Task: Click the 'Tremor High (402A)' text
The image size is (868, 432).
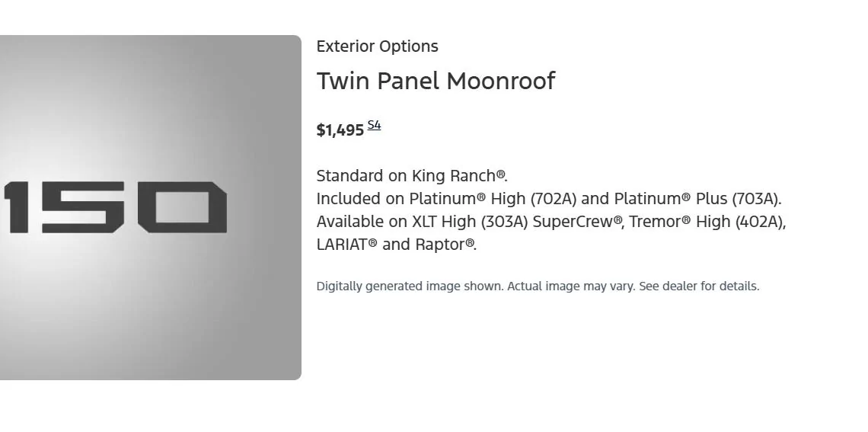Action: [x=707, y=222]
